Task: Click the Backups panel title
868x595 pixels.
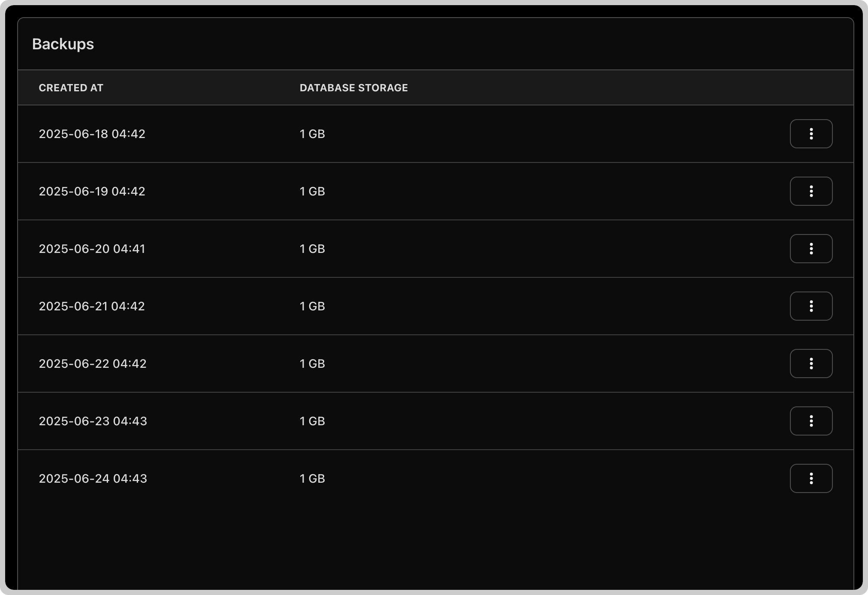Action: [63, 44]
